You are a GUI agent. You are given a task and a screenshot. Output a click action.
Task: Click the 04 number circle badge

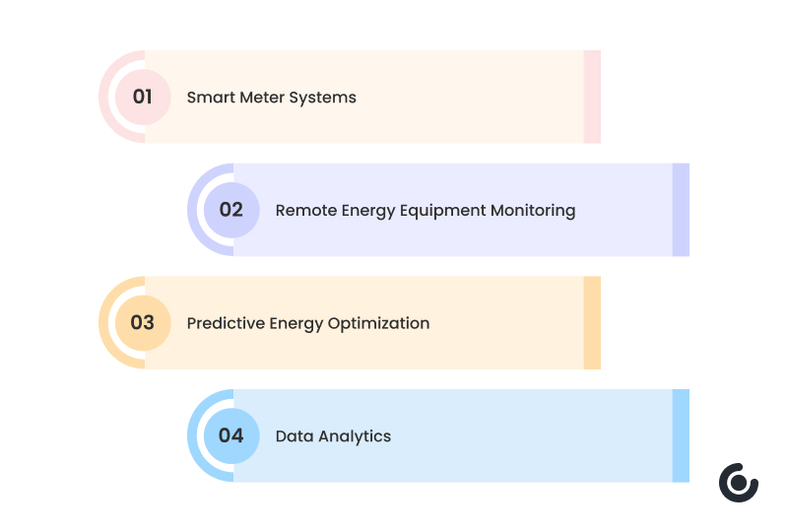[x=231, y=435]
